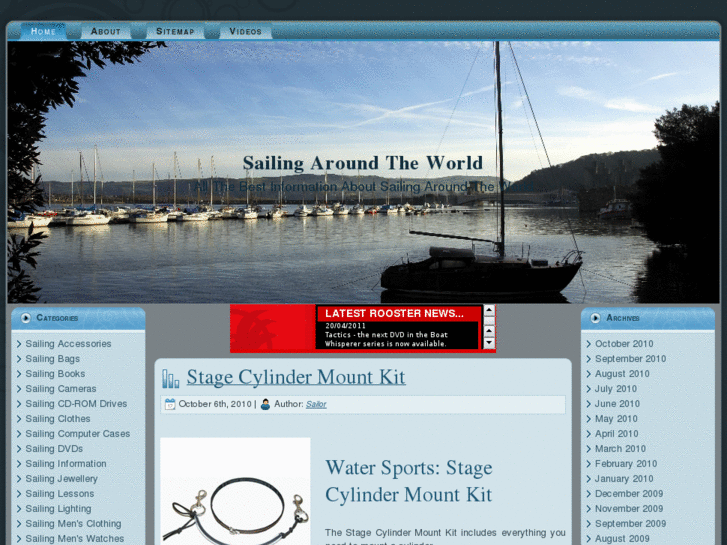This screenshot has height=545, width=727.
Task: Click the bar chart icon beside post title
Action: 171,378
